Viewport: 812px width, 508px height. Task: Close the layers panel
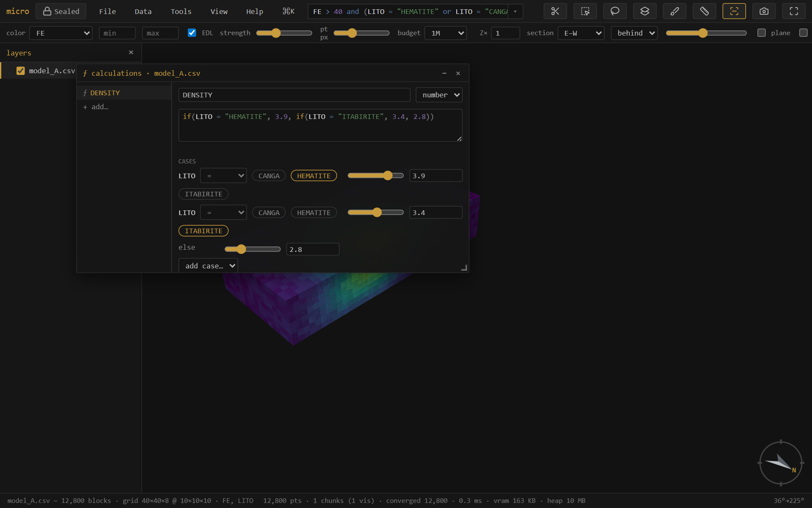(131, 52)
